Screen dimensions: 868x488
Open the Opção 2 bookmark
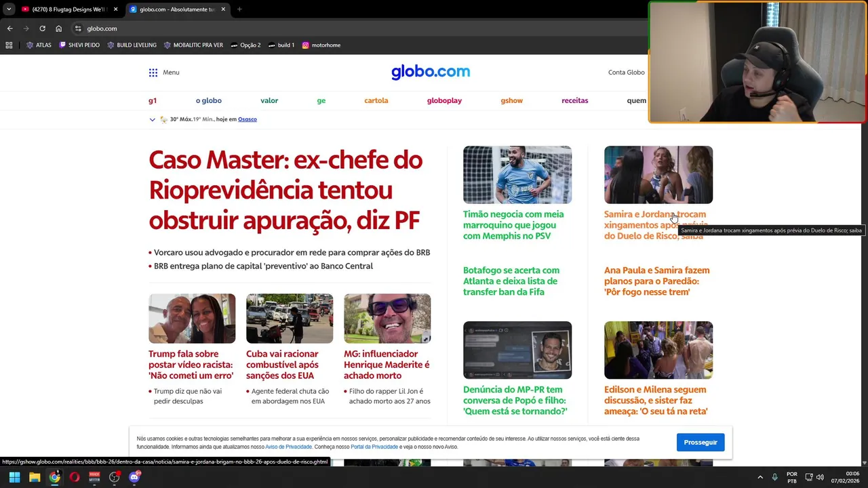pos(245,45)
